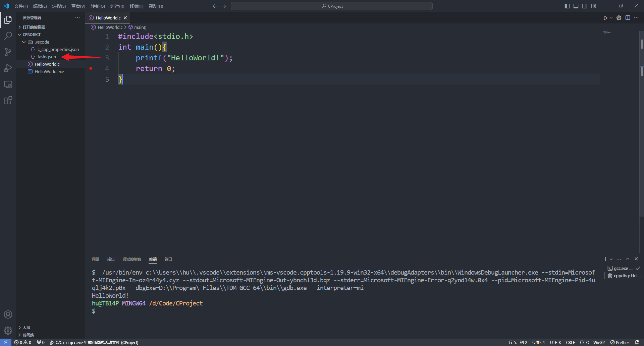
Task: Toggle the breakpoint on line 4
Action: [x=91, y=68]
